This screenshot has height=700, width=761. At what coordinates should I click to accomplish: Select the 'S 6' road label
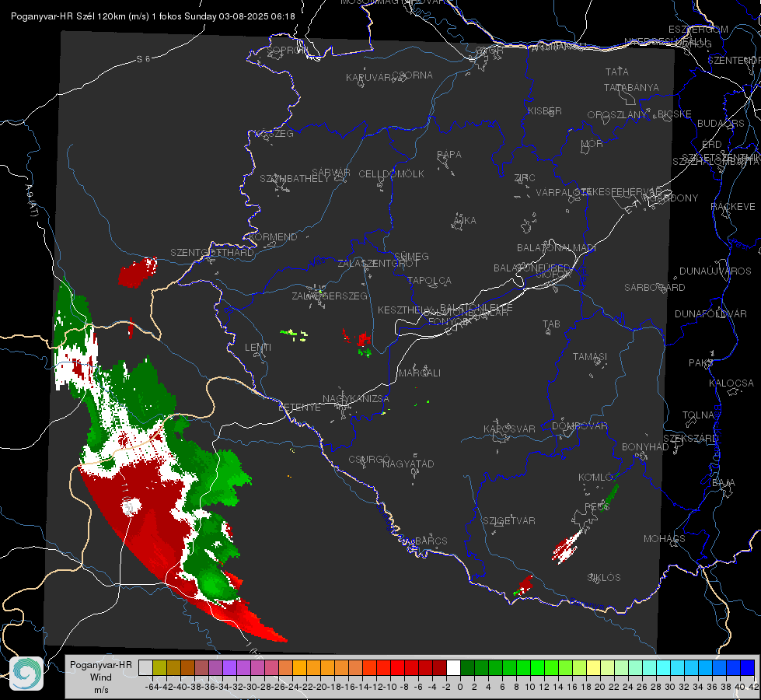click(x=143, y=59)
